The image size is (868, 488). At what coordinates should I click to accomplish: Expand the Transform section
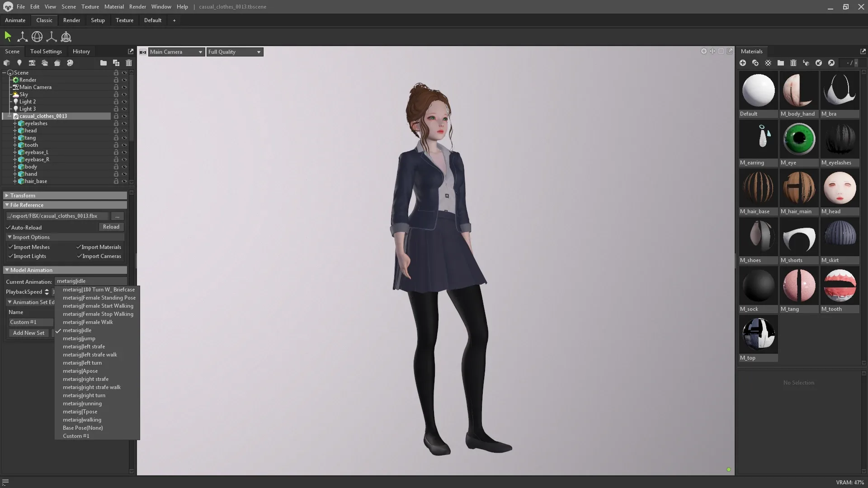point(7,195)
